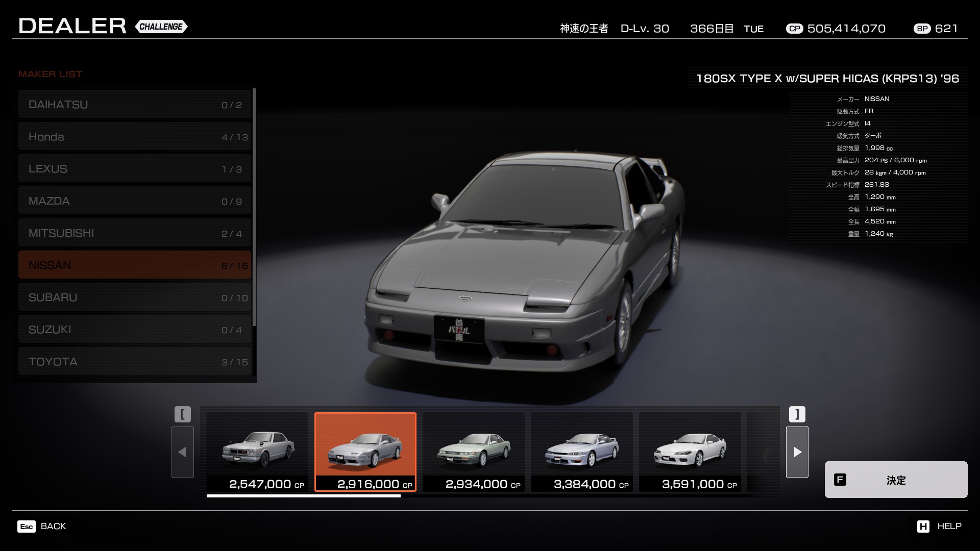
Task: Choose SUBARU from maker list
Action: click(x=135, y=297)
